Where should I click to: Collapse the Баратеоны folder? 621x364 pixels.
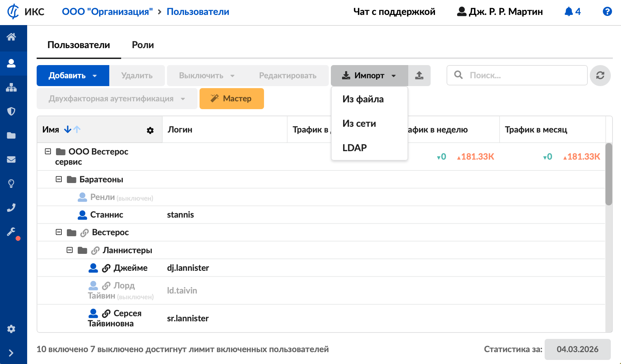tap(59, 179)
